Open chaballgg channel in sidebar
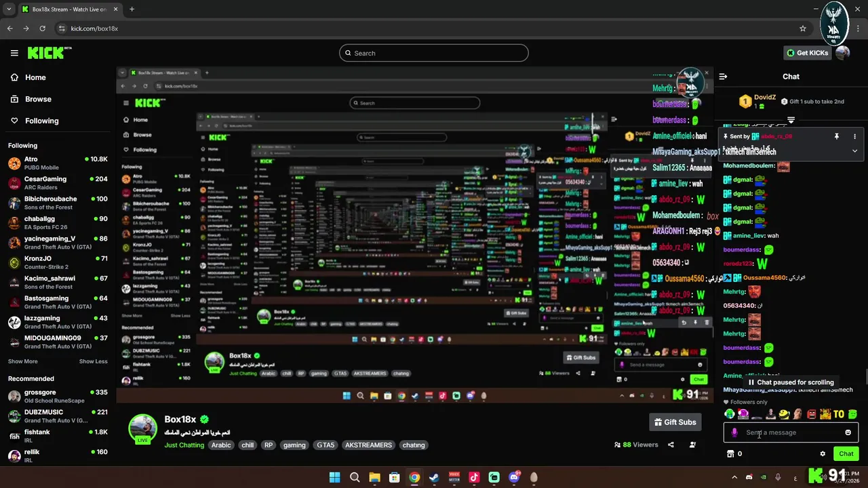 (x=58, y=222)
